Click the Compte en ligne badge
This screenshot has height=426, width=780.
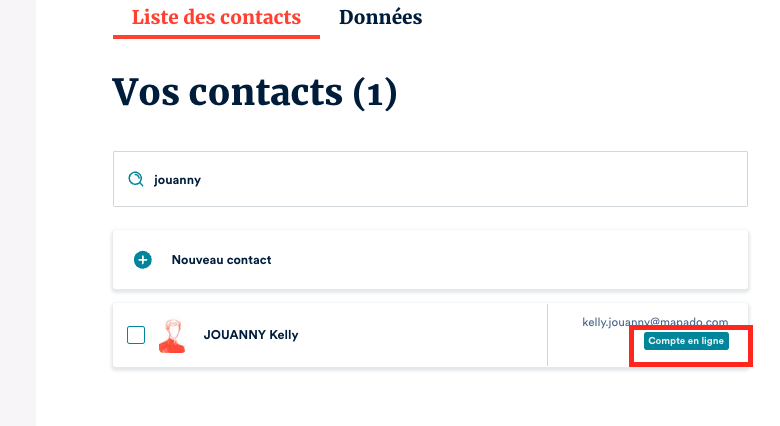[686, 341]
